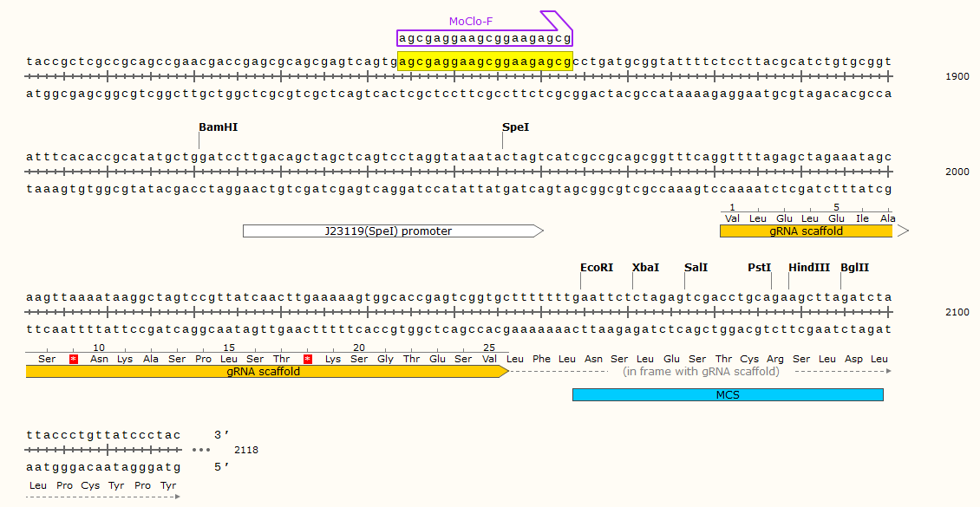Click the BglII restriction site label

pos(854,268)
